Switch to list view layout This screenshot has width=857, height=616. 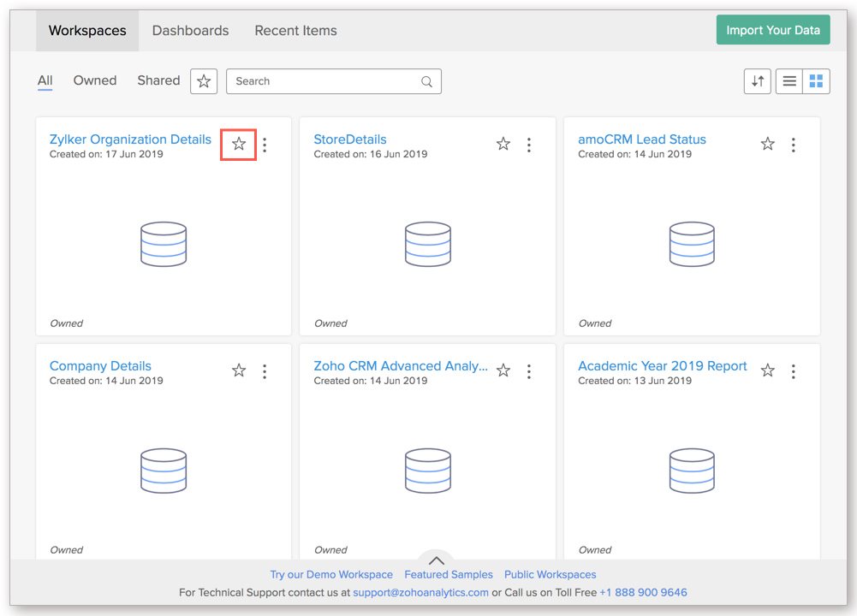789,81
